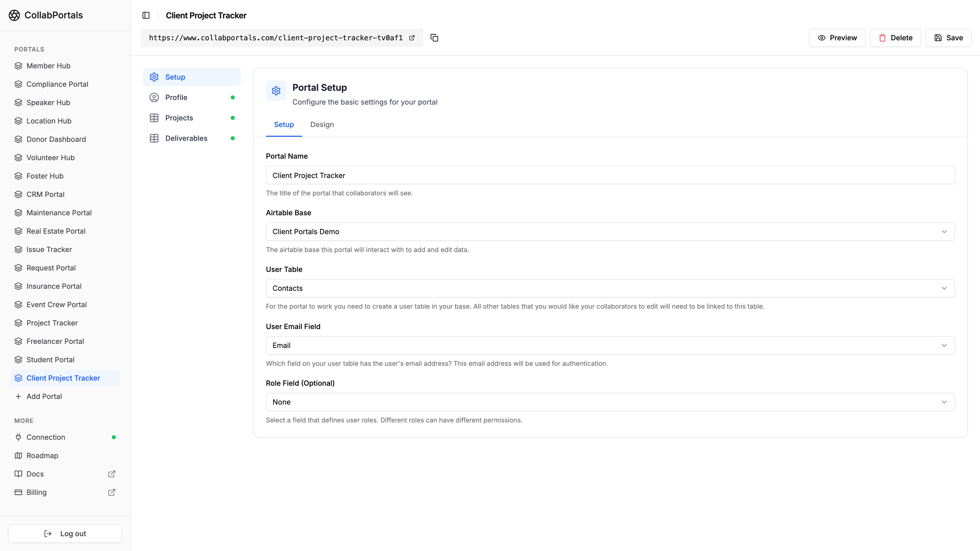Click the Connection plug icon
The width and height of the screenshot is (980, 551).
18,437
